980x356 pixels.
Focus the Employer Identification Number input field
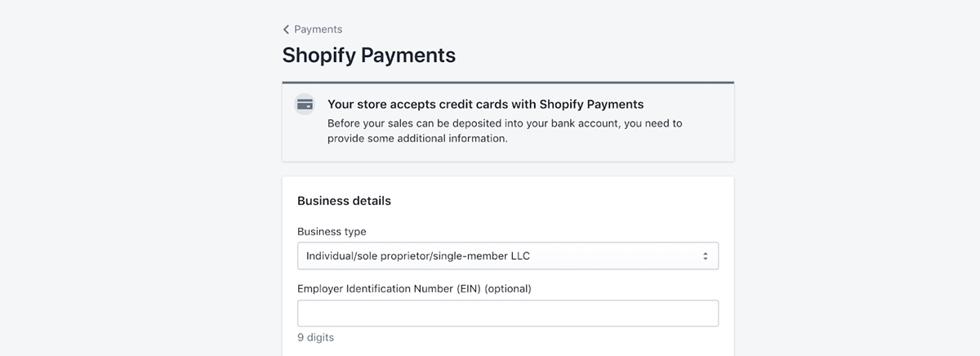pyautogui.click(x=508, y=314)
